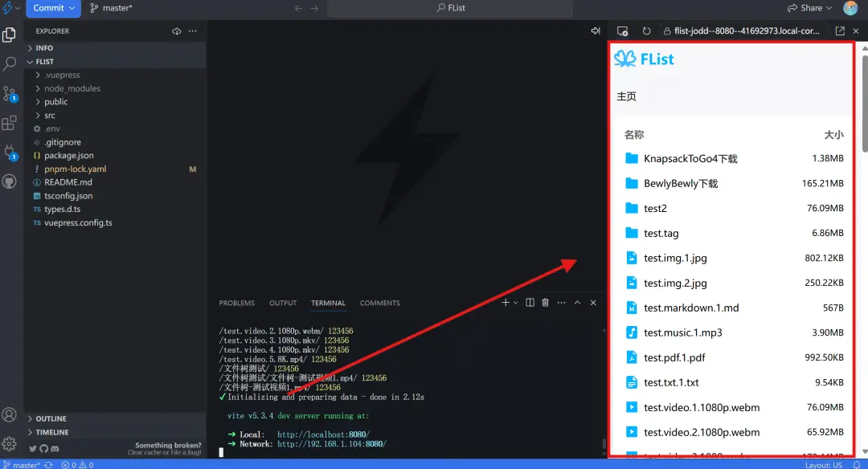Expand the src folder

[50, 116]
